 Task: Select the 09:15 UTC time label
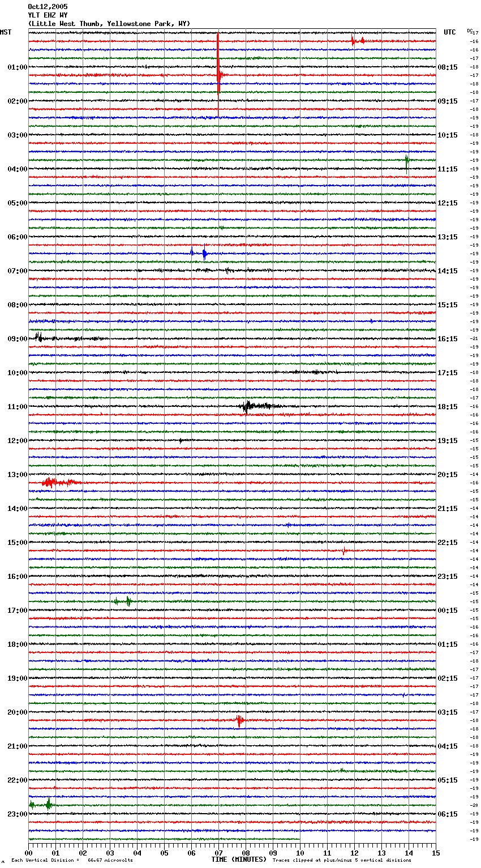tap(448, 101)
